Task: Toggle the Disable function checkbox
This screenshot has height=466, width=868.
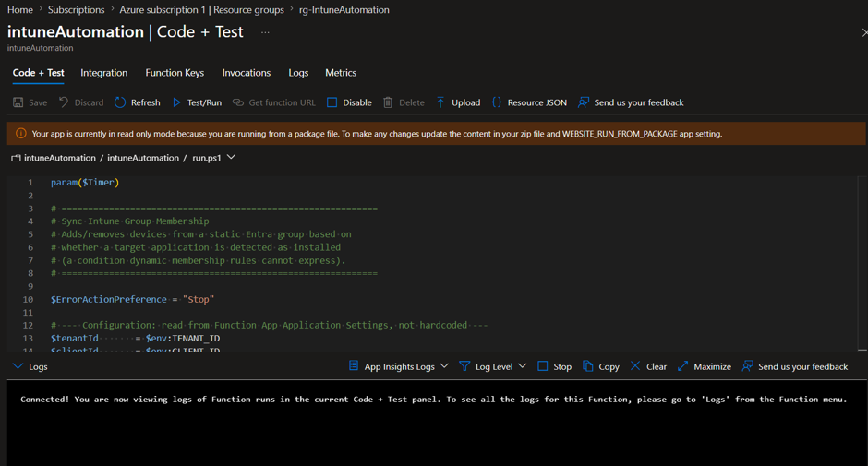Action: pyautogui.click(x=332, y=102)
